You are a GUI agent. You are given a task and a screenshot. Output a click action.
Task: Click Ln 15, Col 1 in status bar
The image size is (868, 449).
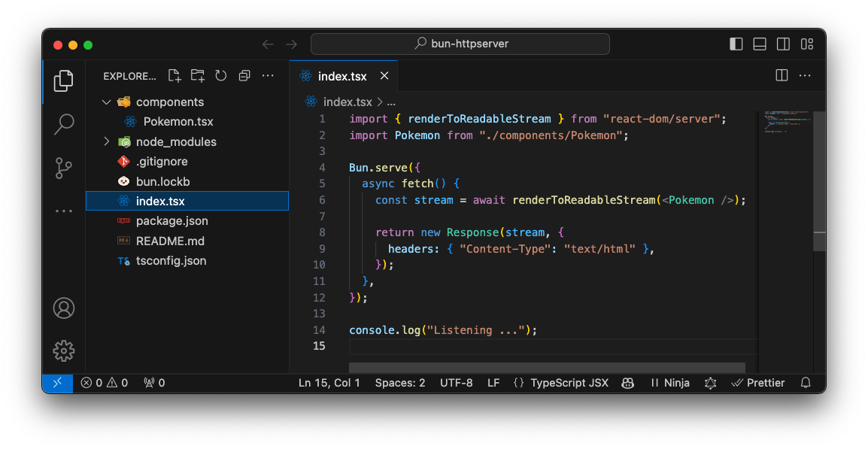point(329,383)
